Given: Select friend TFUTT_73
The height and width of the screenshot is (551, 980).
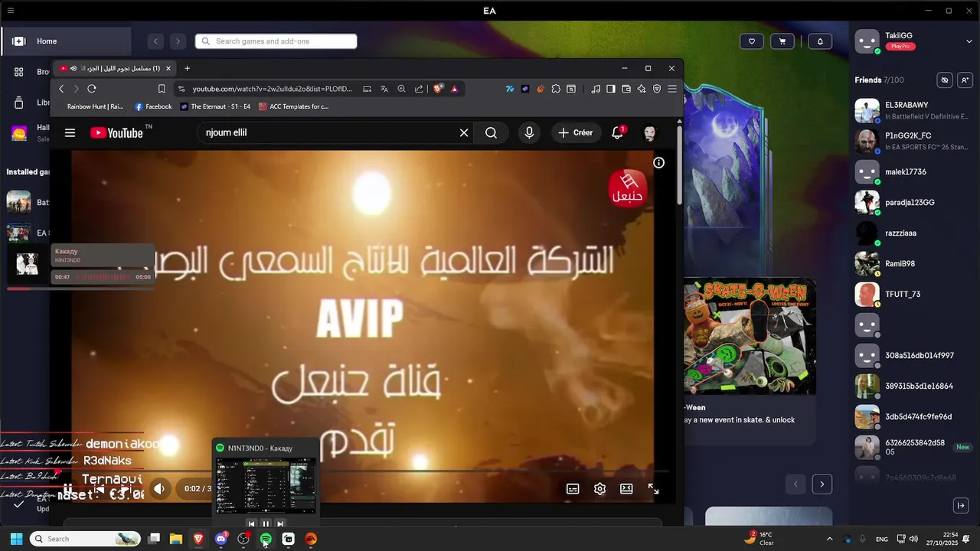Looking at the screenshot, I should point(913,294).
